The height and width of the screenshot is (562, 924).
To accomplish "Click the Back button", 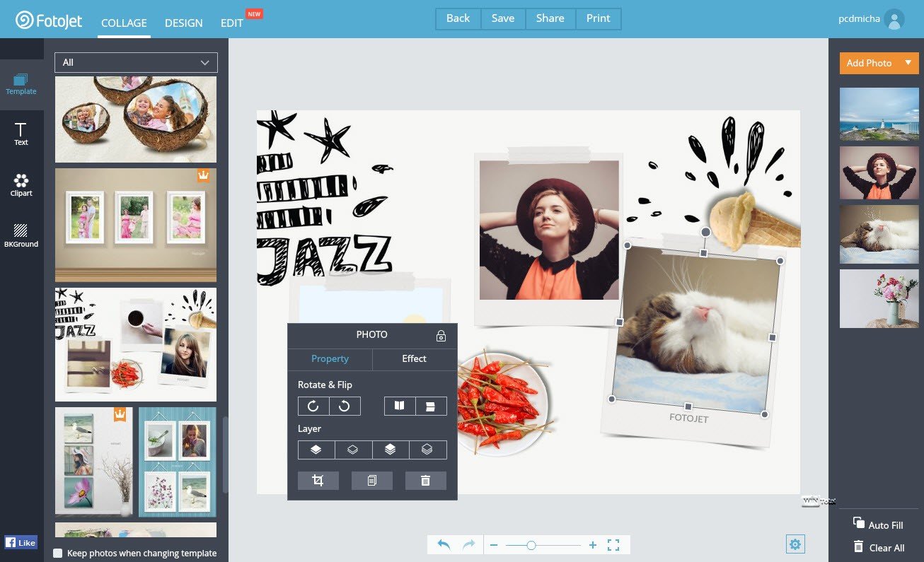I will (x=458, y=18).
